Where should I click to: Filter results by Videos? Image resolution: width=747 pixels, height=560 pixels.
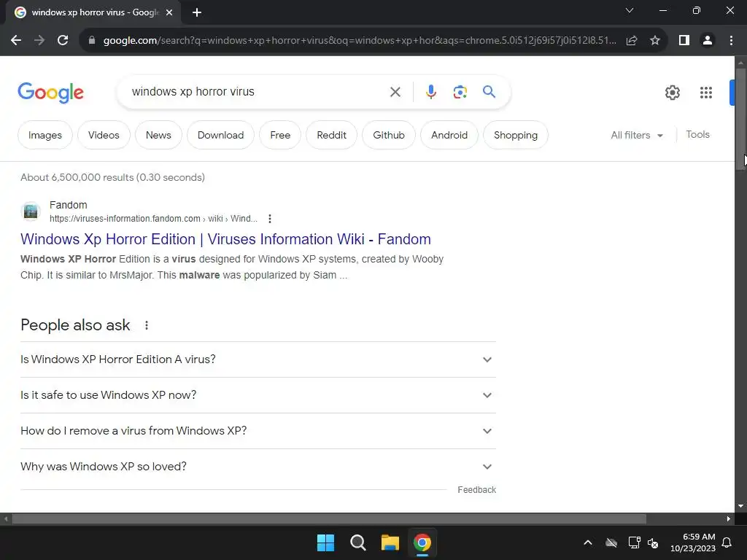click(x=104, y=135)
